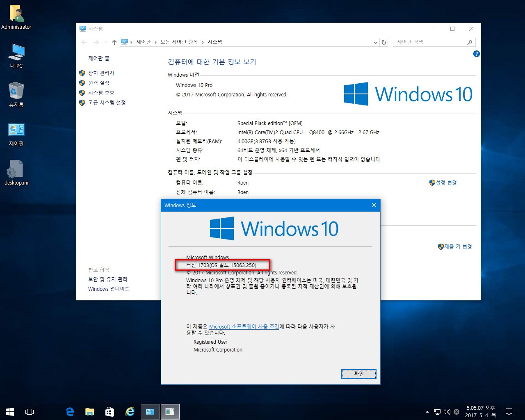The height and width of the screenshot is (420, 525).
Task: Click the Special Black edition model text
Action: (x=270, y=123)
